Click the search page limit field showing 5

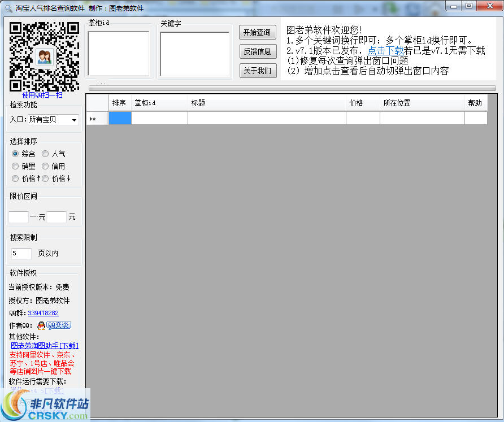[x=21, y=253]
